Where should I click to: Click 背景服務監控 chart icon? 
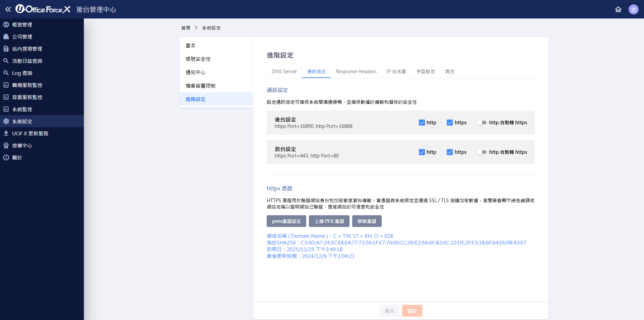point(6,97)
